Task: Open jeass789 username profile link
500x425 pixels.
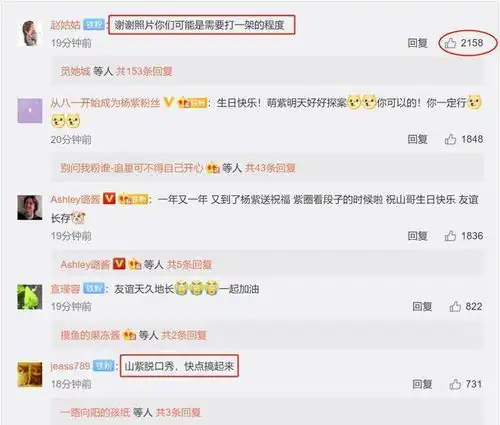Action: [70, 366]
